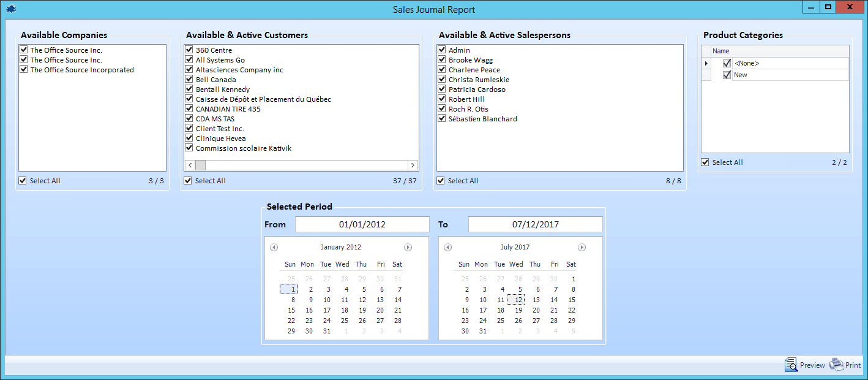Viewport: 868px width, 380px height.
Task: Click the application icon in title bar
Action: click(x=11, y=9)
